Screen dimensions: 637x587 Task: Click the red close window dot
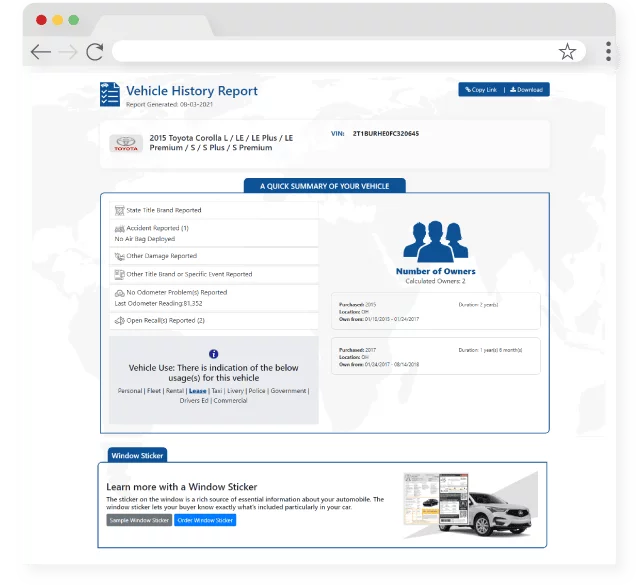41,19
